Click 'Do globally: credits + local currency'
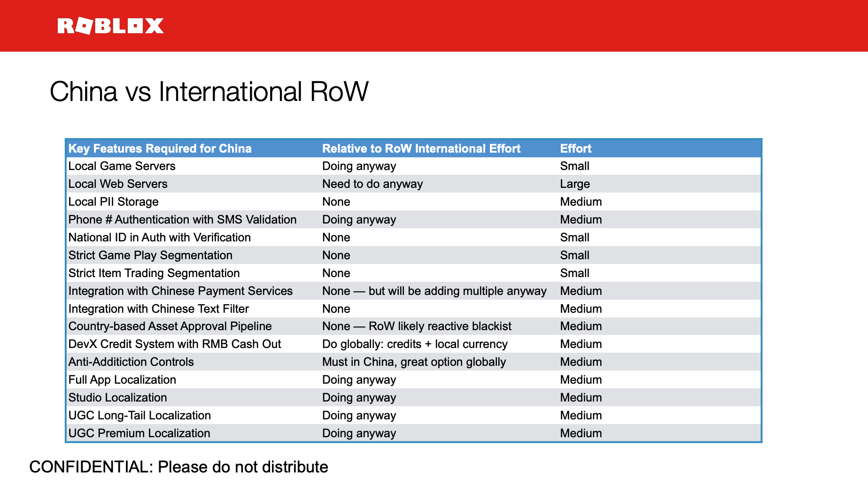The width and height of the screenshot is (868, 487). click(x=415, y=344)
